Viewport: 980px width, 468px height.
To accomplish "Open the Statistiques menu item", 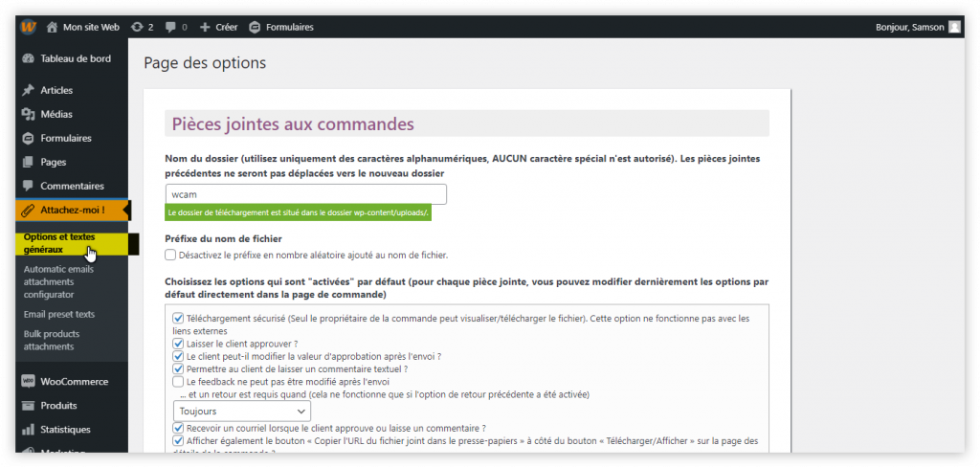I will (66, 430).
